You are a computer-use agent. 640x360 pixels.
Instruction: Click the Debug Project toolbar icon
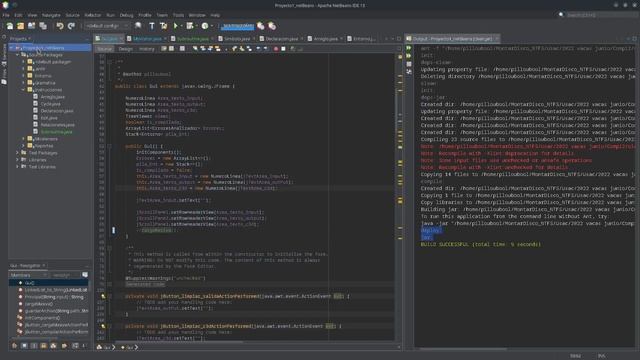click(190, 26)
